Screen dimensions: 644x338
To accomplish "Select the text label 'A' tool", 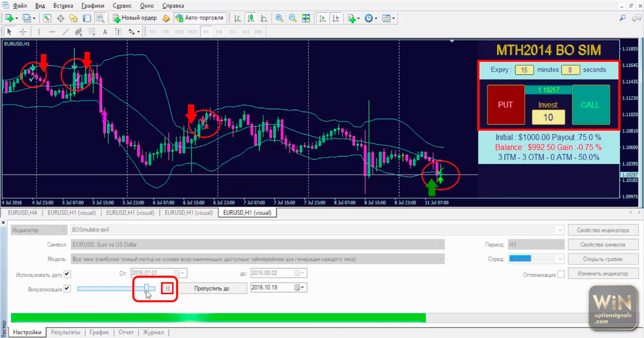I will tap(105, 32).
